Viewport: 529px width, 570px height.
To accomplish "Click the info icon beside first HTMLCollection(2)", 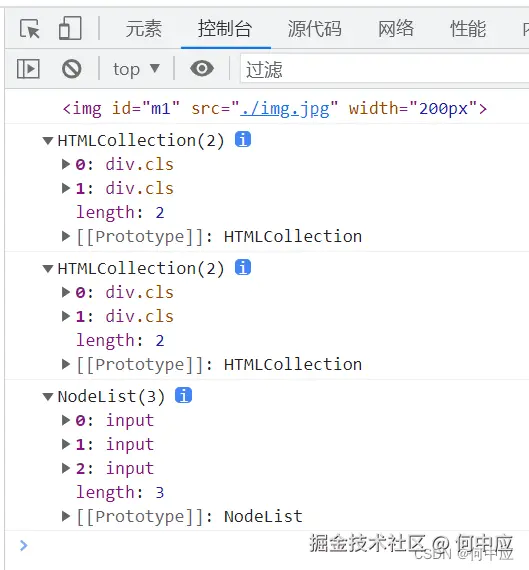I will click(243, 139).
